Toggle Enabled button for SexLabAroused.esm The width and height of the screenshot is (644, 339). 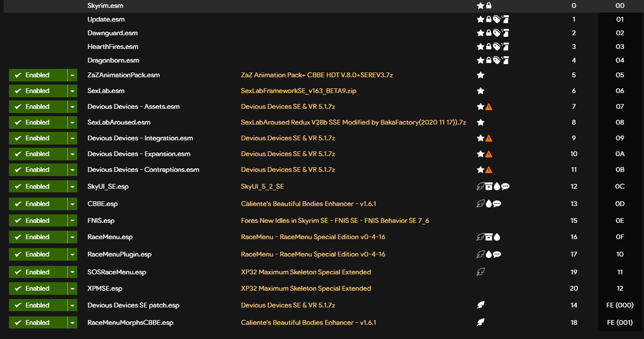[x=38, y=122]
